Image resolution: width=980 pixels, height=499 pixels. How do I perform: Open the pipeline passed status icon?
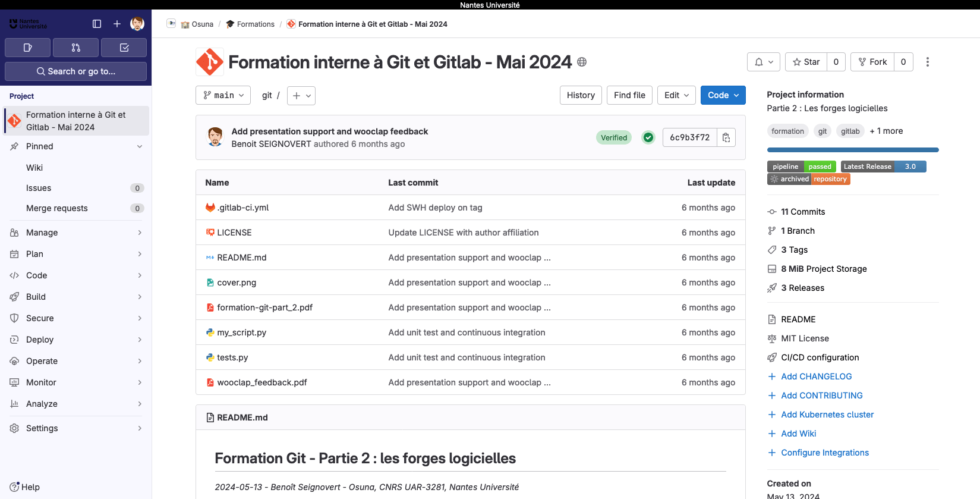pyautogui.click(x=648, y=137)
